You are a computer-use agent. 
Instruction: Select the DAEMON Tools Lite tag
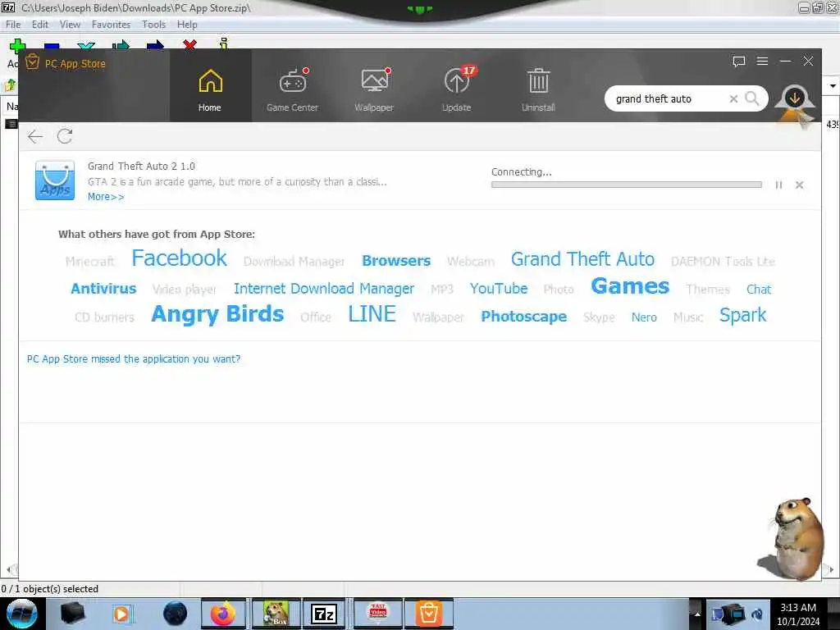[x=723, y=262]
